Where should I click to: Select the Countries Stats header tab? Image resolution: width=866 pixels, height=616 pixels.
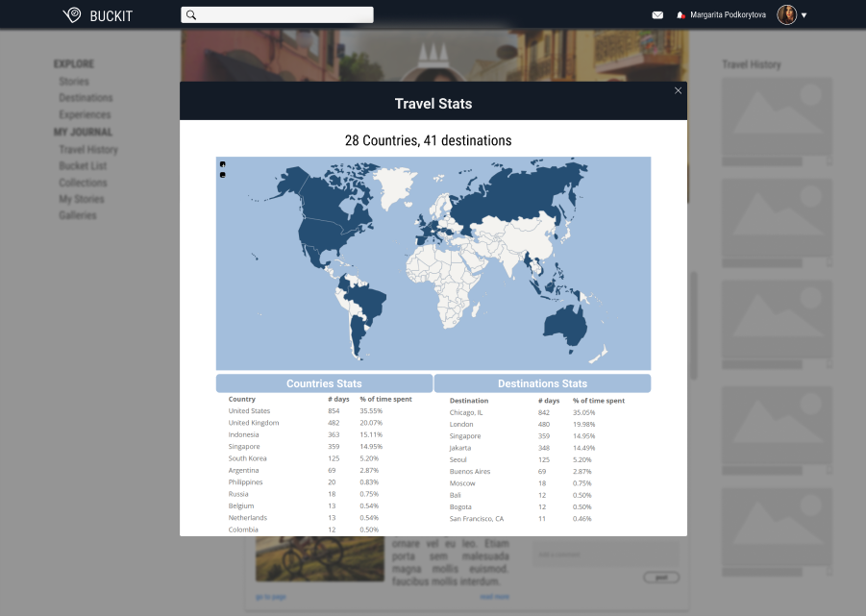tap(324, 383)
